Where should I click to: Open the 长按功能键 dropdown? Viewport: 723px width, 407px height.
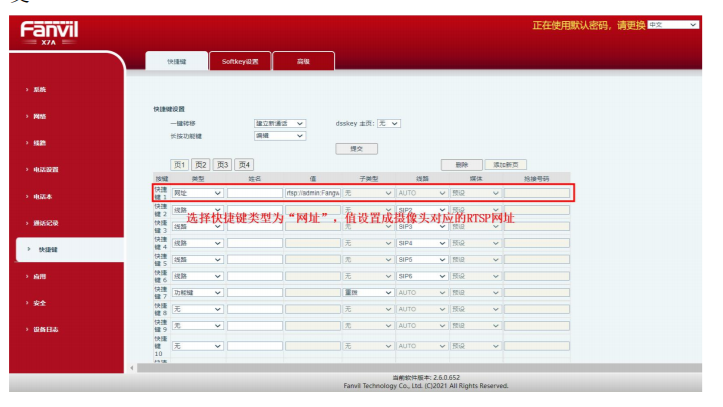(x=279, y=136)
